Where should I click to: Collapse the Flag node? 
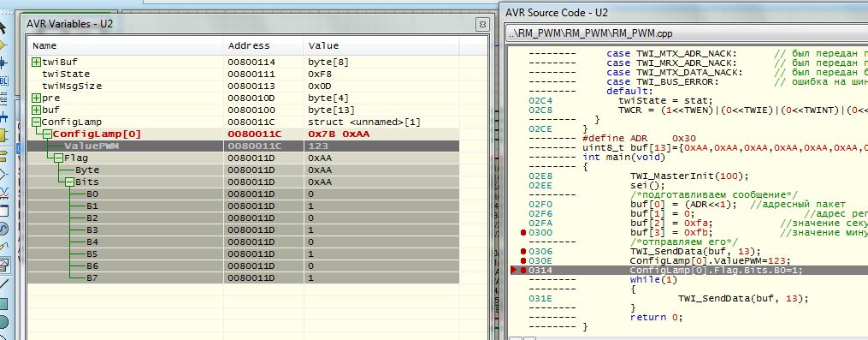tap(58, 158)
